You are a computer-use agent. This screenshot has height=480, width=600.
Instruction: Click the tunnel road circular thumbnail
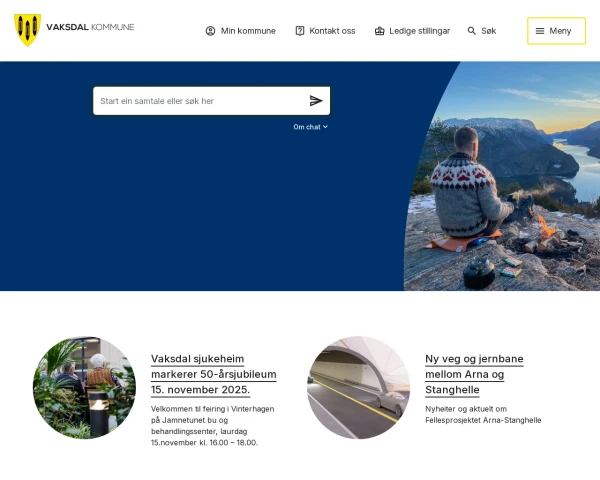click(x=358, y=387)
